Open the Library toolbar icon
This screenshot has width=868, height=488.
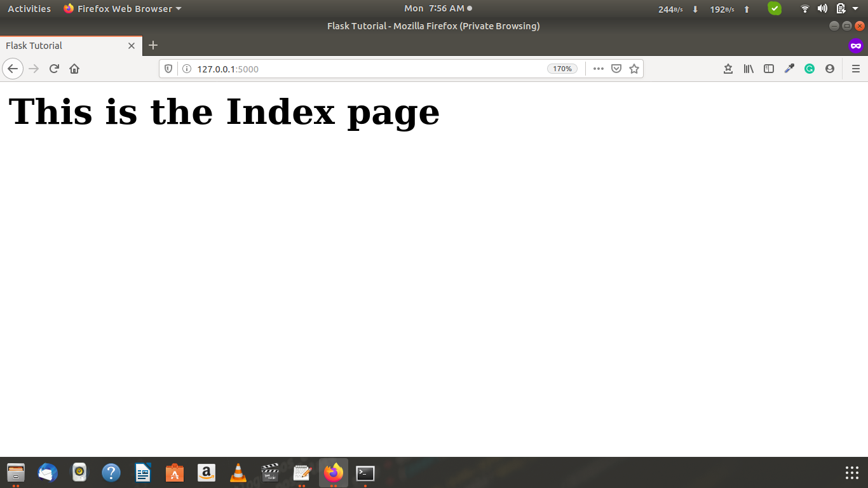(749, 69)
